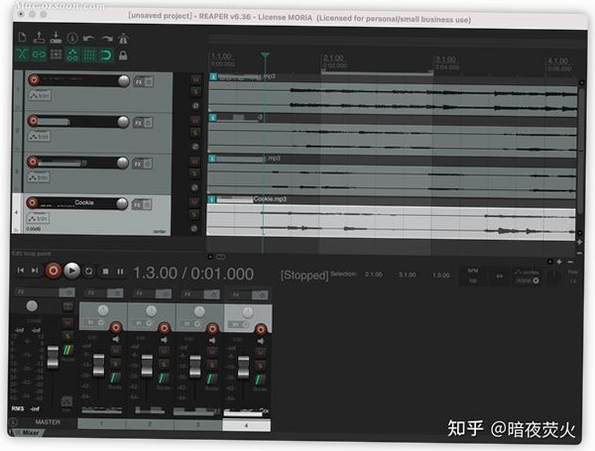This screenshot has width=595, height=451.
Task: Click the Undo arrow icon
Action: [89, 38]
